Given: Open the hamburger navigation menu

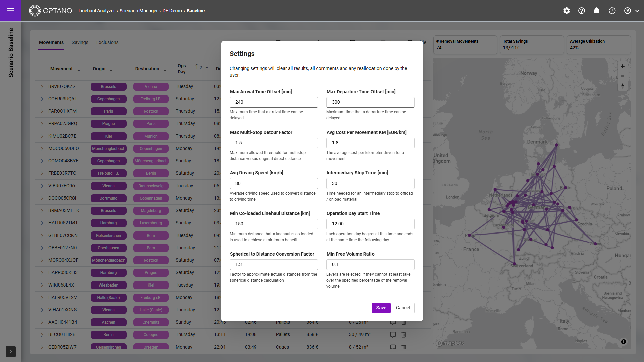Looking at the screenshot, I should (11, 11).
